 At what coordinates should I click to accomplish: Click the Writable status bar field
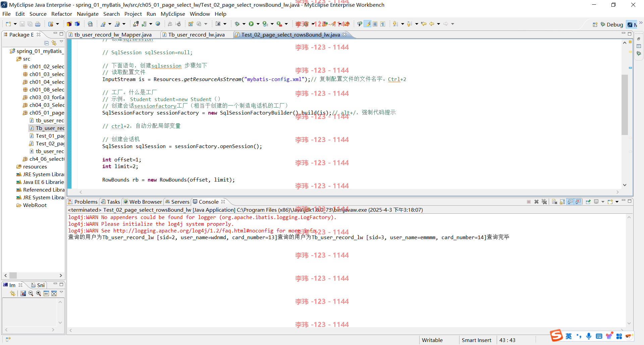click(x=432, y=340)
